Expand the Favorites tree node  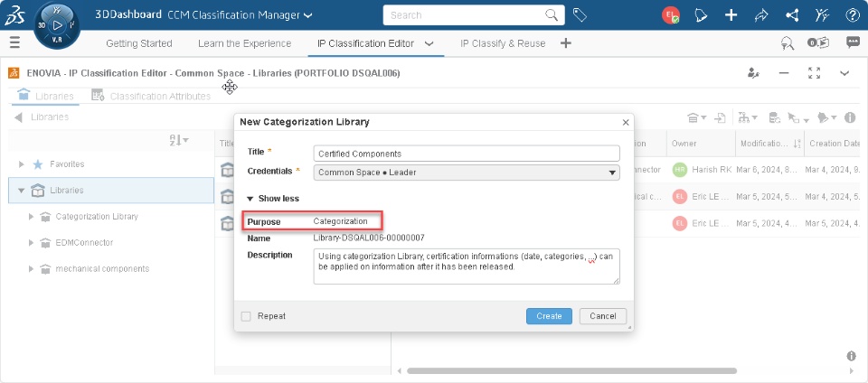(22, 164)
